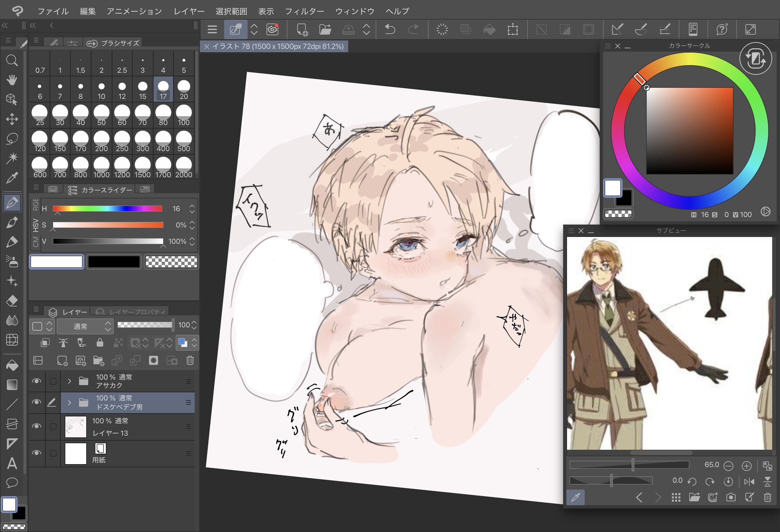Select the Eyedropper tool in left toolbar
Screen dimensions: 780x532
coord(12,178)
